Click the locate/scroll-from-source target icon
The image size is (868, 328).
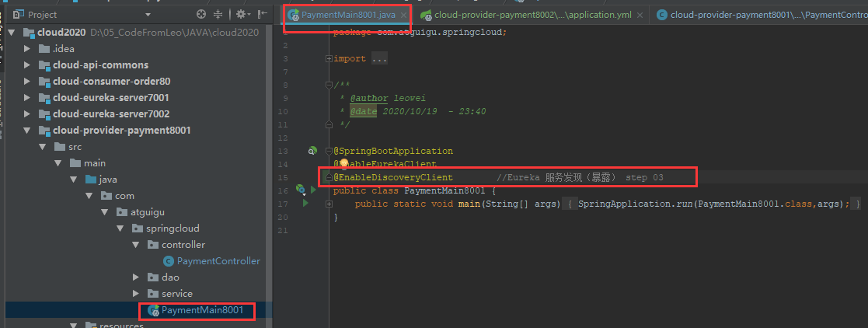201,15
